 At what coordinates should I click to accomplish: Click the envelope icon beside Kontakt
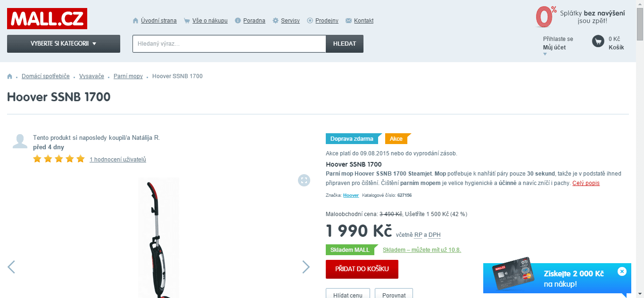coord(348,21)
